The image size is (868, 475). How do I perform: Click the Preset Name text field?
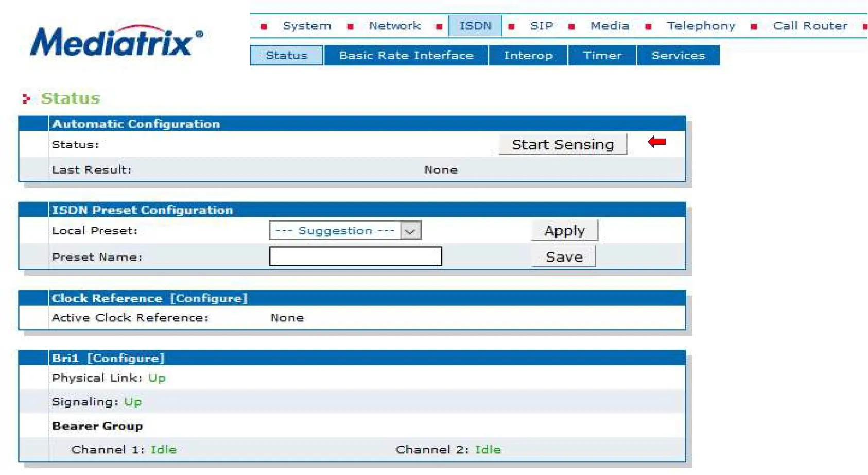click(x=355, y=257)
